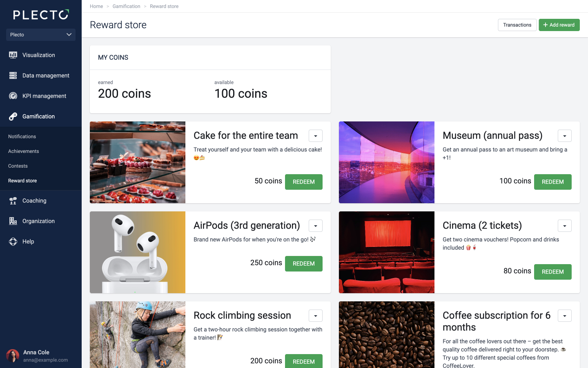Click the MY COINS heading
Image resolution: width=588 pixels, height=368 pixels.
[113, 58]
